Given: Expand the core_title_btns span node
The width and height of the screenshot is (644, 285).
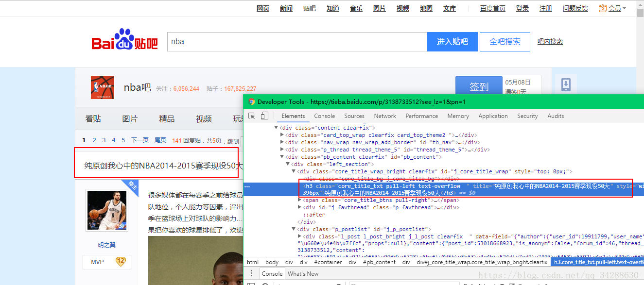Looking at the screenshot, I should tap(300, 200).
